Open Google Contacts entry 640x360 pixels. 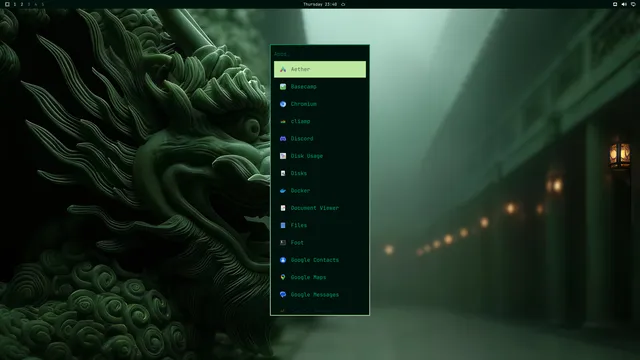tap(320, 260)
